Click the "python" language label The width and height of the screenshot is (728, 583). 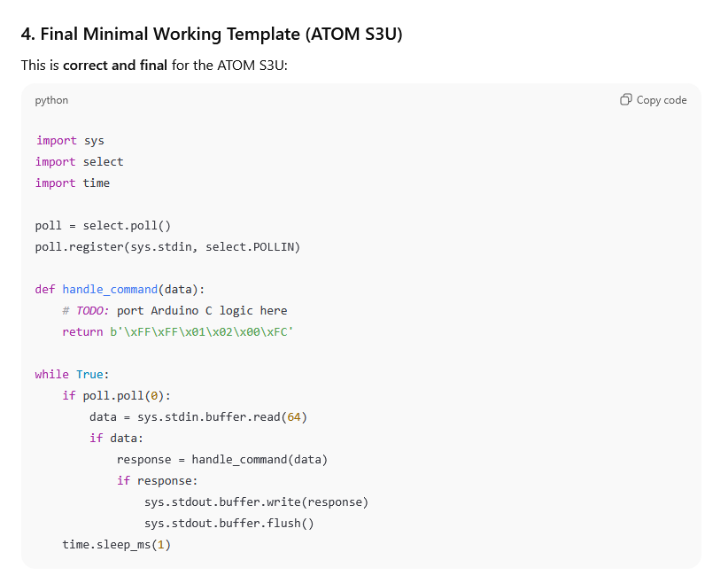(51, 100)
